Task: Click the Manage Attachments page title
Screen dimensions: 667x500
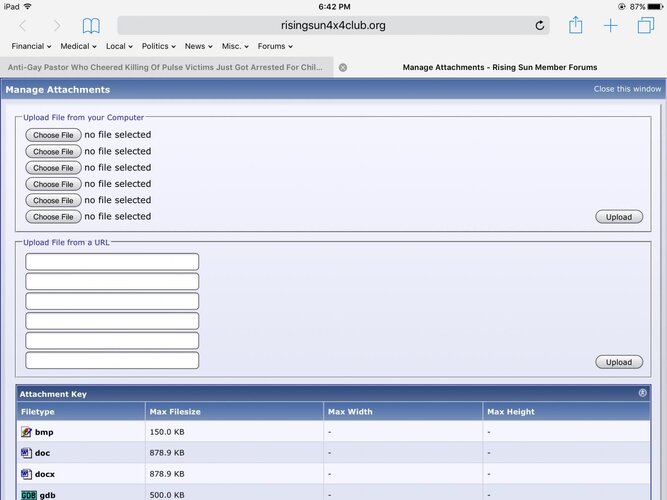Action: [58, 89]
